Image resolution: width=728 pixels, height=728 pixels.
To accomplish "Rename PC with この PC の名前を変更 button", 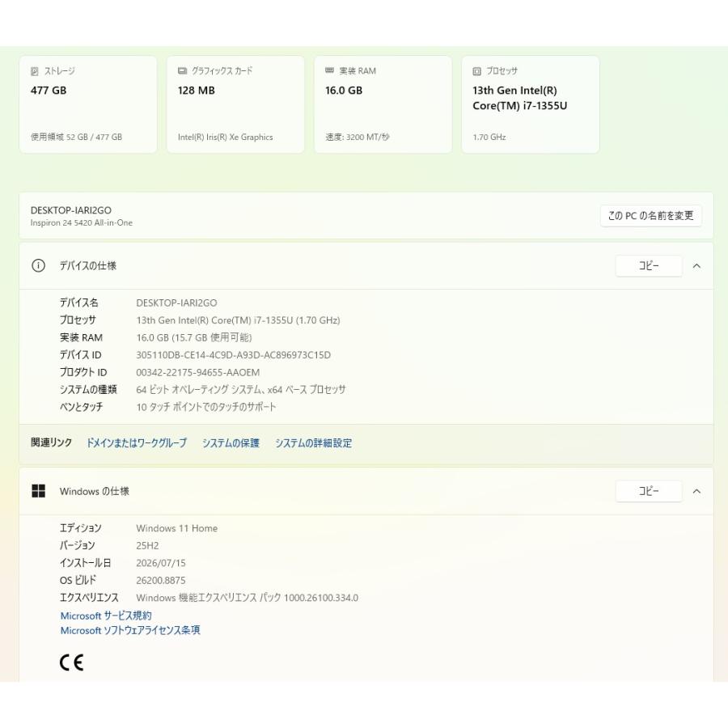I will 650,215.
